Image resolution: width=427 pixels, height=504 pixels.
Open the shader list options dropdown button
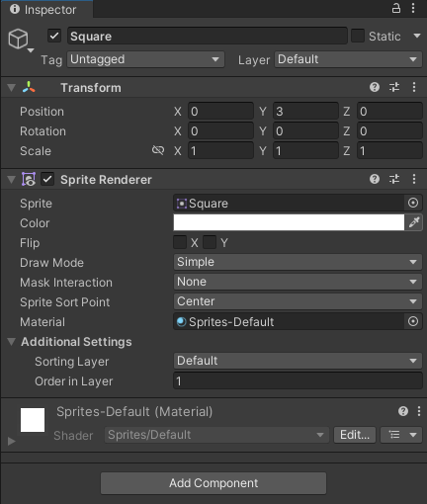point(401,435)
